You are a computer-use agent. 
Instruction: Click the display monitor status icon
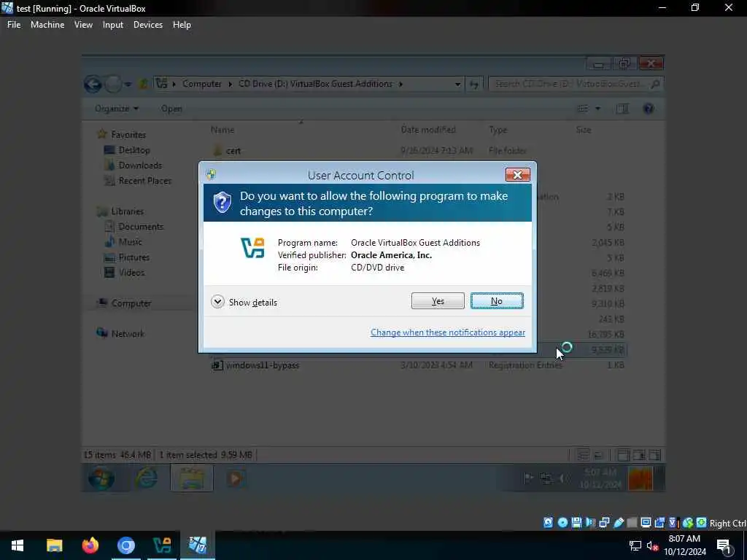point(646,522)
